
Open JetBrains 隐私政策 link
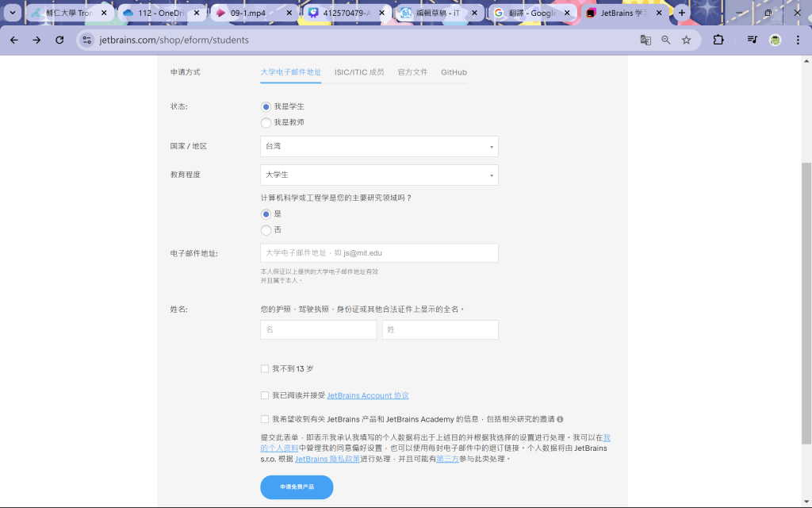pos(327,459)
